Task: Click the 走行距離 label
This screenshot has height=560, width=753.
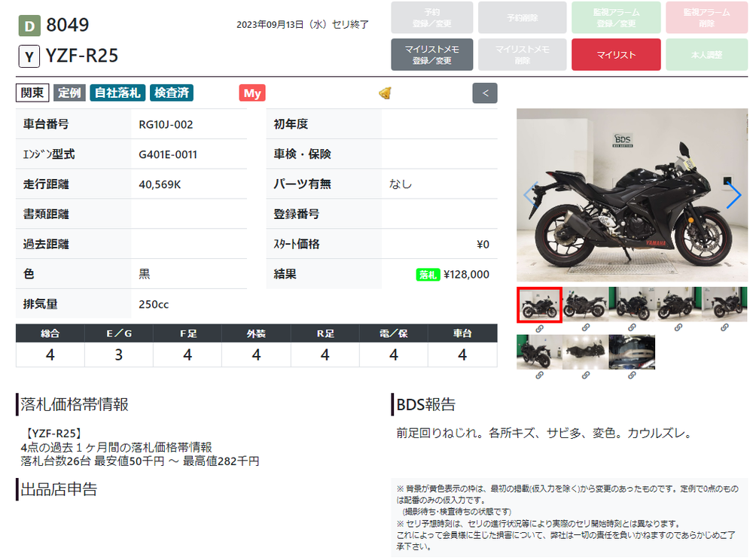Action: (46, 184)
